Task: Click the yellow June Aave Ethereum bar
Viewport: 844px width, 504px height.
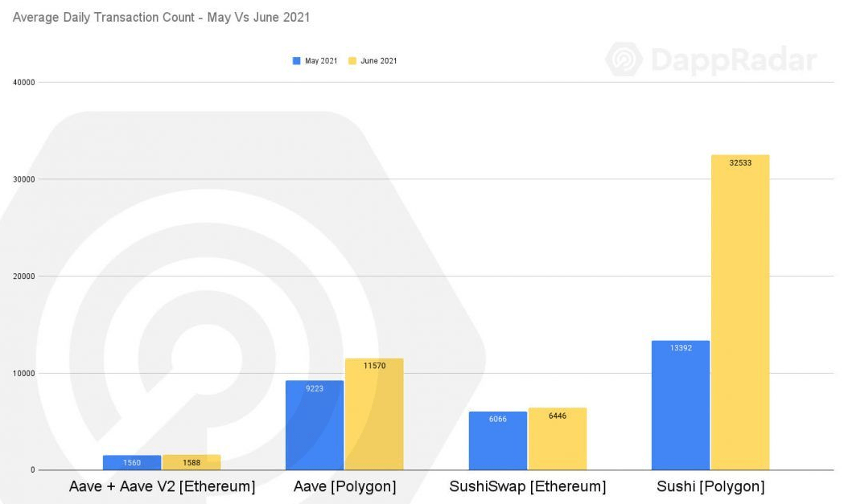Action: (191, 462)
